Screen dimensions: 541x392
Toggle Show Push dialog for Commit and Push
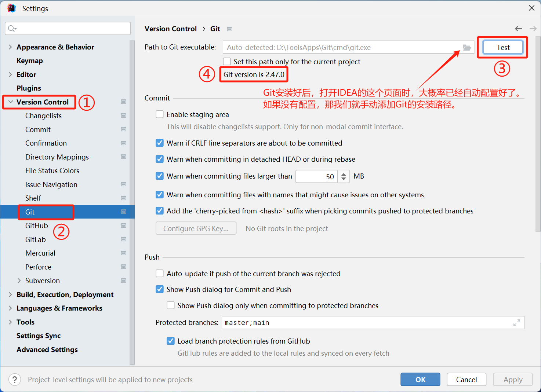[x=160, y=289]
